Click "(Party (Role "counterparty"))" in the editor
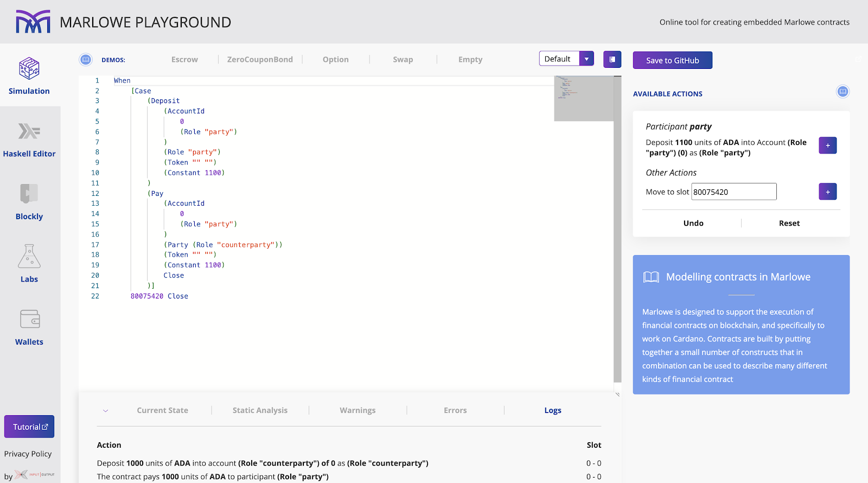The width and height of the screenshot is (868, 483). [x=223, y=245]
